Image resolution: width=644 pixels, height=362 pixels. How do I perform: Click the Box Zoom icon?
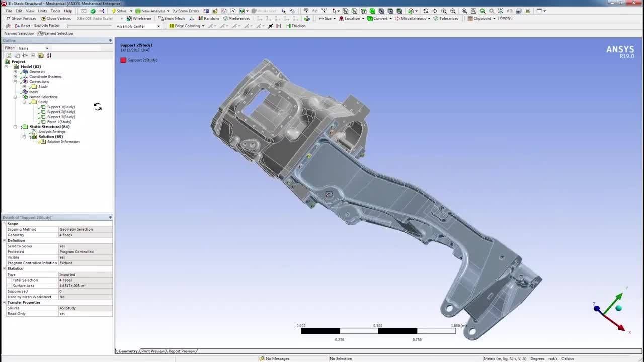tap(453, 11)
